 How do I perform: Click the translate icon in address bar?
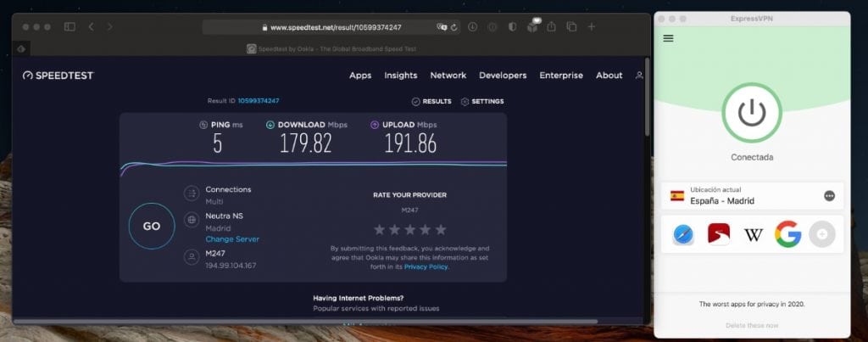click(x=442, y=27)
